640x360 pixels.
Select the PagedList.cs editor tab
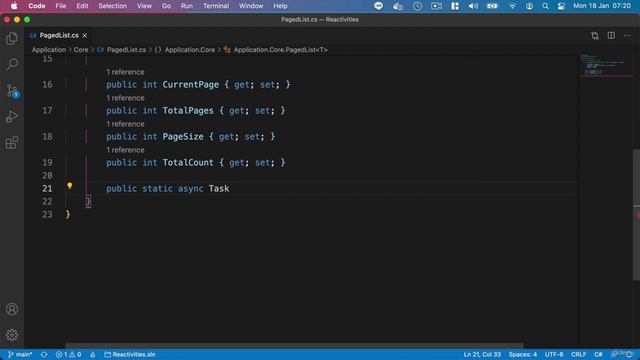click(58, 36)
